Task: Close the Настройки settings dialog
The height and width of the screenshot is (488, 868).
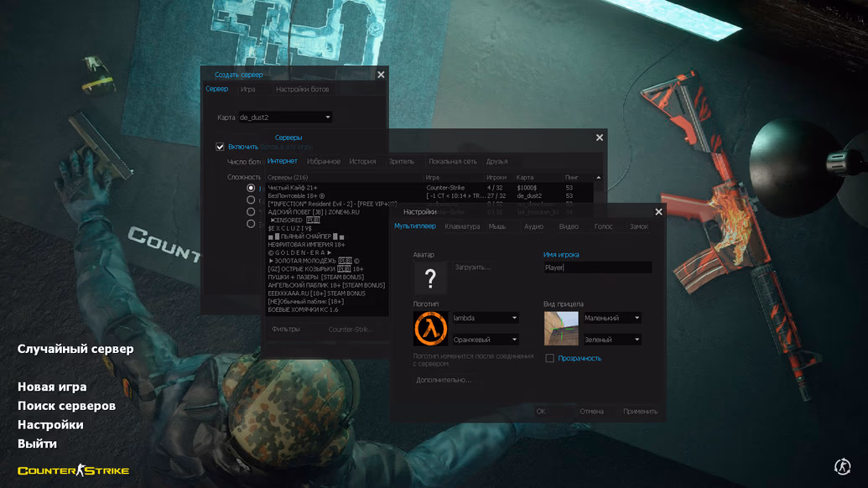Action: tap(658, 212)
